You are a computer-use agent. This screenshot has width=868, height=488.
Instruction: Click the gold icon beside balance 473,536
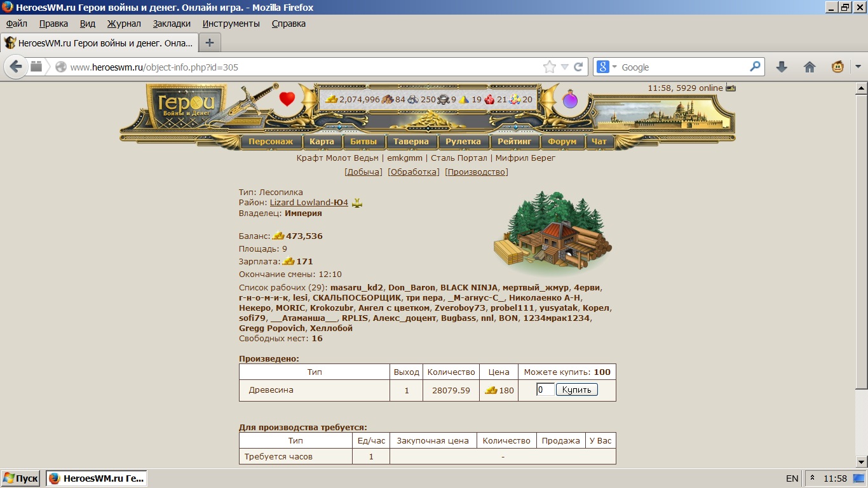point(278,236)
